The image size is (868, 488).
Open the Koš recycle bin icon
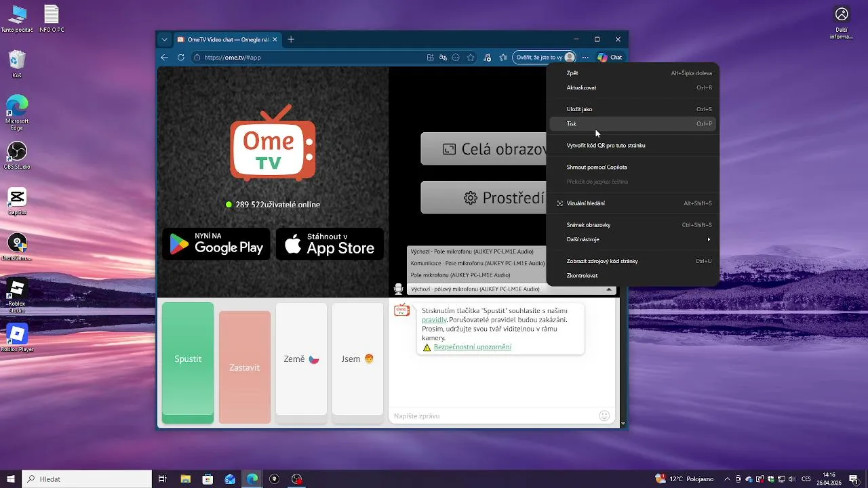17,64
